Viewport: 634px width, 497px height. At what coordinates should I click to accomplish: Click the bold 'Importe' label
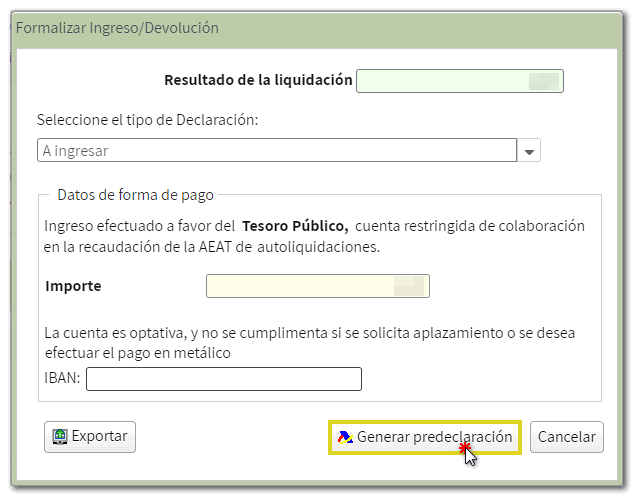coord(73,287)
